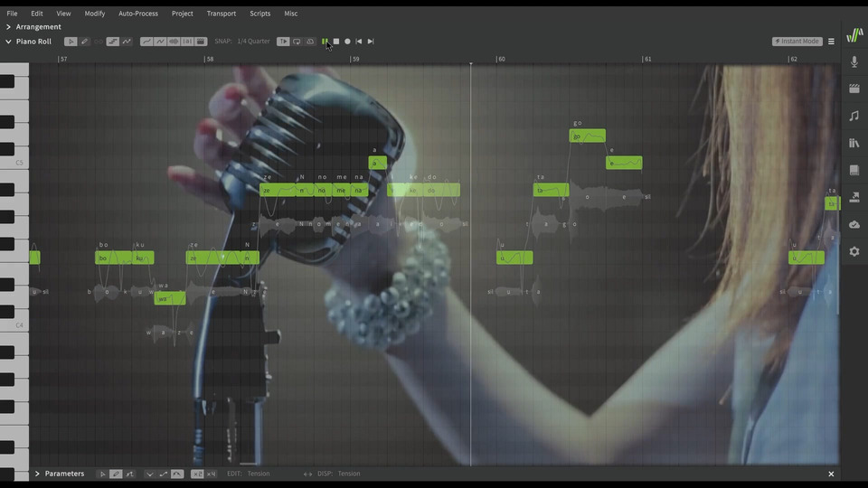The image size is (868, 488).
Task: Open the Project menu
Action: coord(182,14)
